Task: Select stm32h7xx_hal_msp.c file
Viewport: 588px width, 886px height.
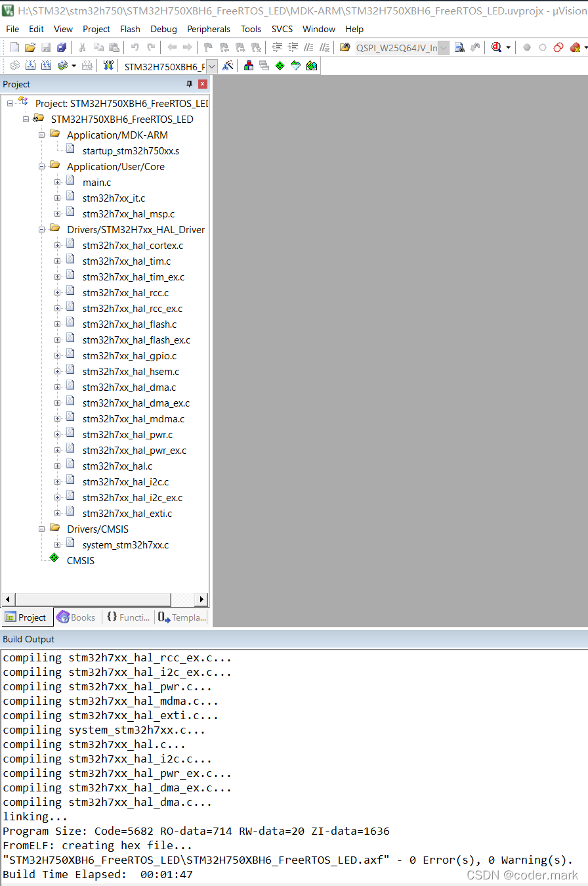Action: pos(129,214)
